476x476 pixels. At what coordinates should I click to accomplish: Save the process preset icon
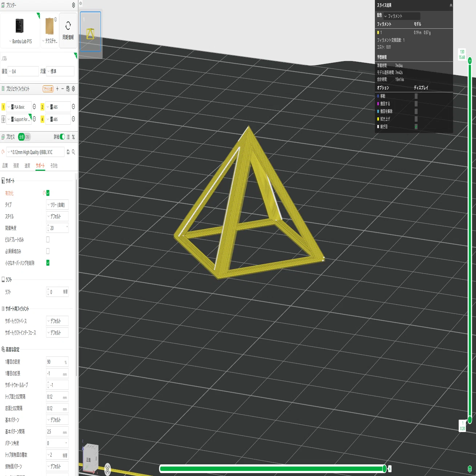(x=68, y=152)
